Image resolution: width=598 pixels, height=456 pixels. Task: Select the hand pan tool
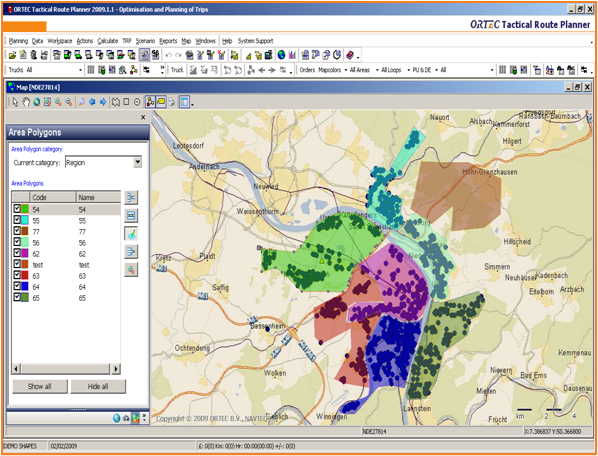click(26, 102)
